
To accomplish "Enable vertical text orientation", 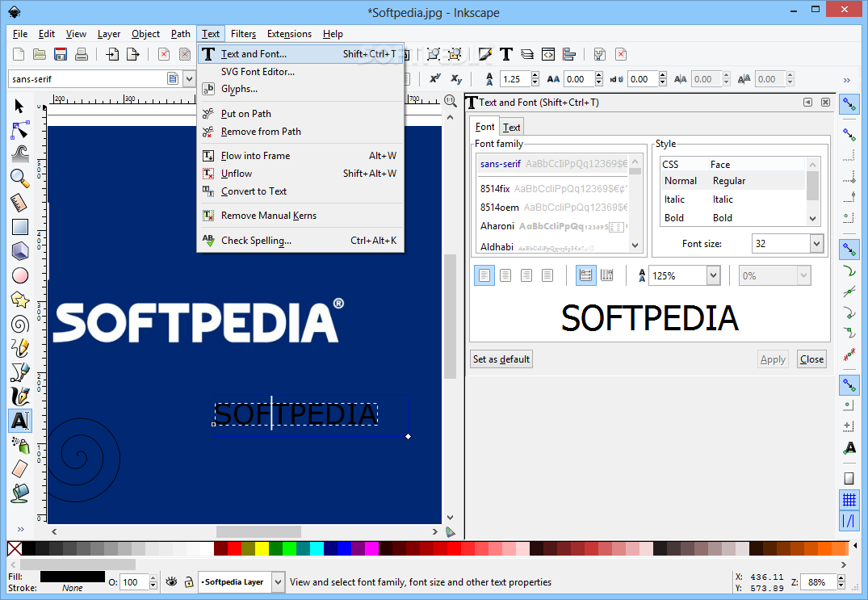I will coord(607,275).
